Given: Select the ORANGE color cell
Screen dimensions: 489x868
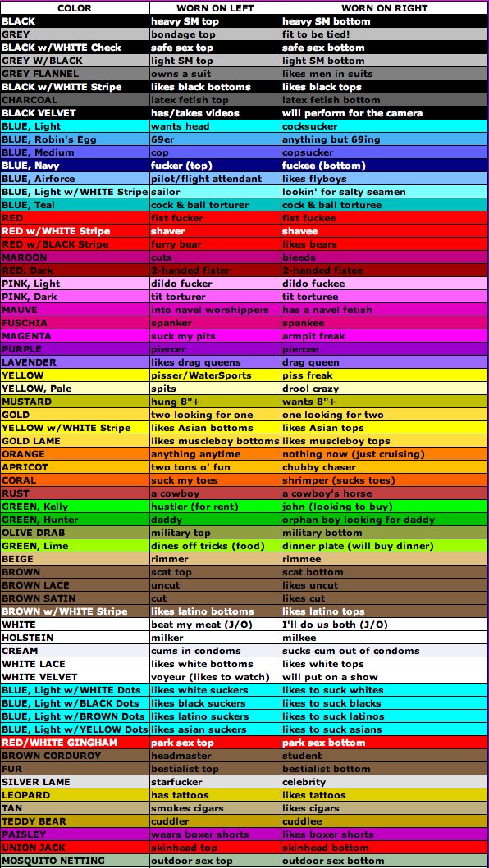Looking at the screenshot, I should 75,454.
